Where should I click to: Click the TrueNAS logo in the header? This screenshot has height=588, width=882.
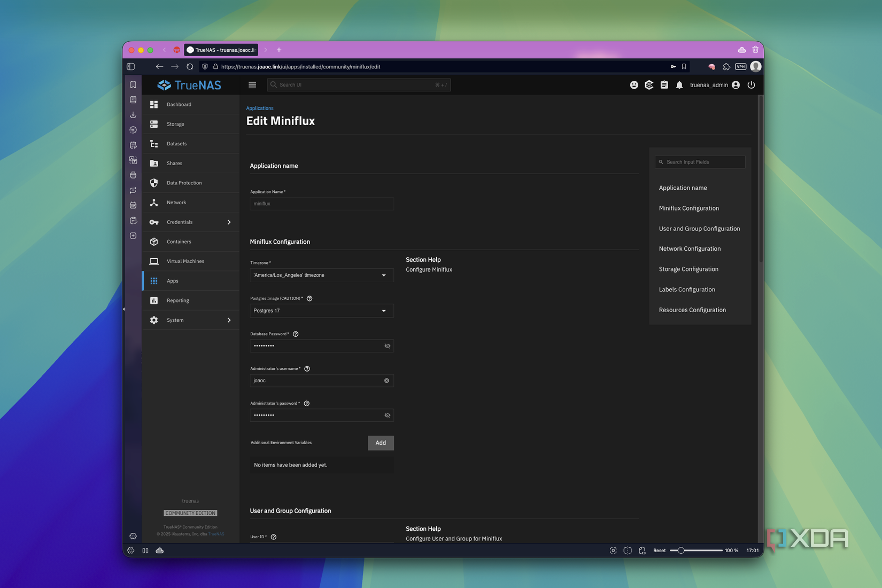[189, 84]
